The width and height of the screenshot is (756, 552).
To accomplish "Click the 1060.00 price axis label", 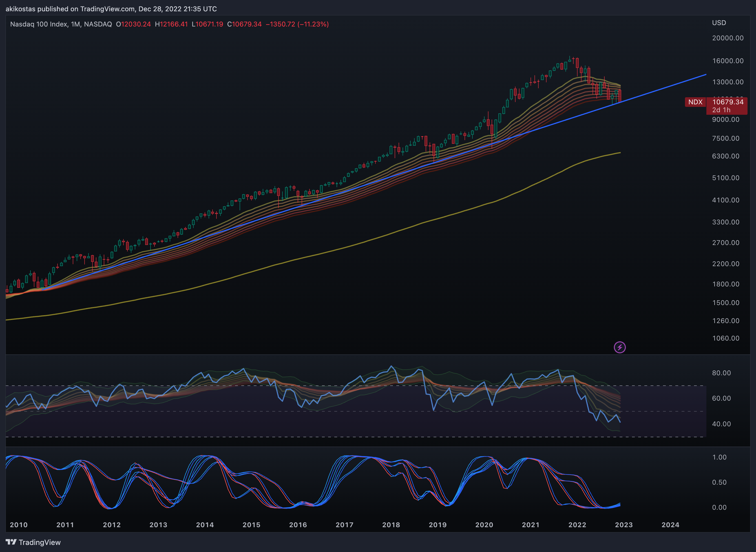I will click(726, 338).
